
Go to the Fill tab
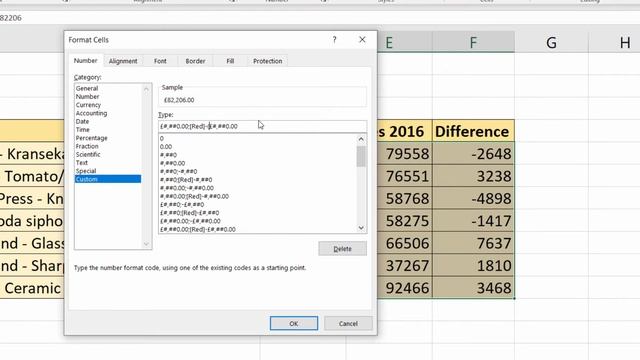[230, 61]
